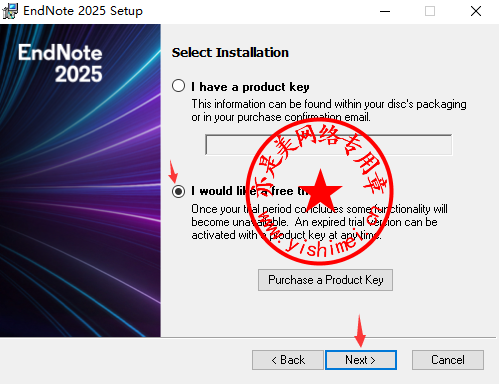Select the 'I would like a free trial' radio button
The height and width of the screenshot is (384, 499).
[178, 191]
